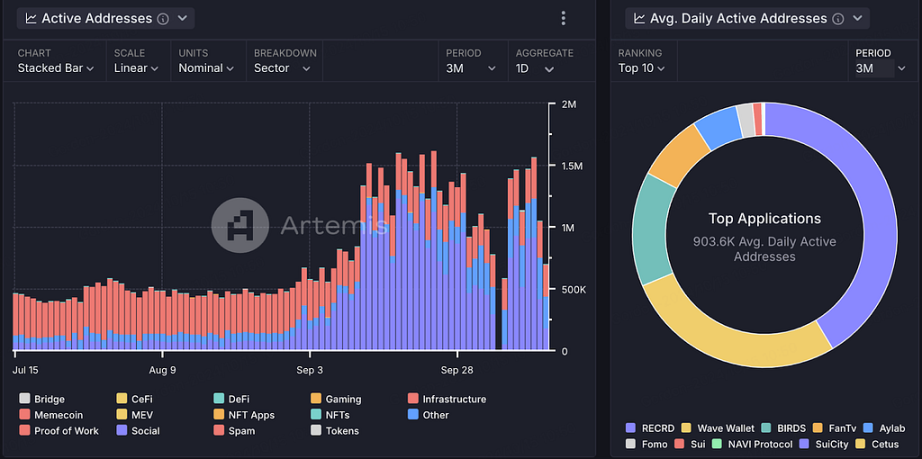Expand the Avg. Daily Active Addresses chevron

(x=857, y=18)
